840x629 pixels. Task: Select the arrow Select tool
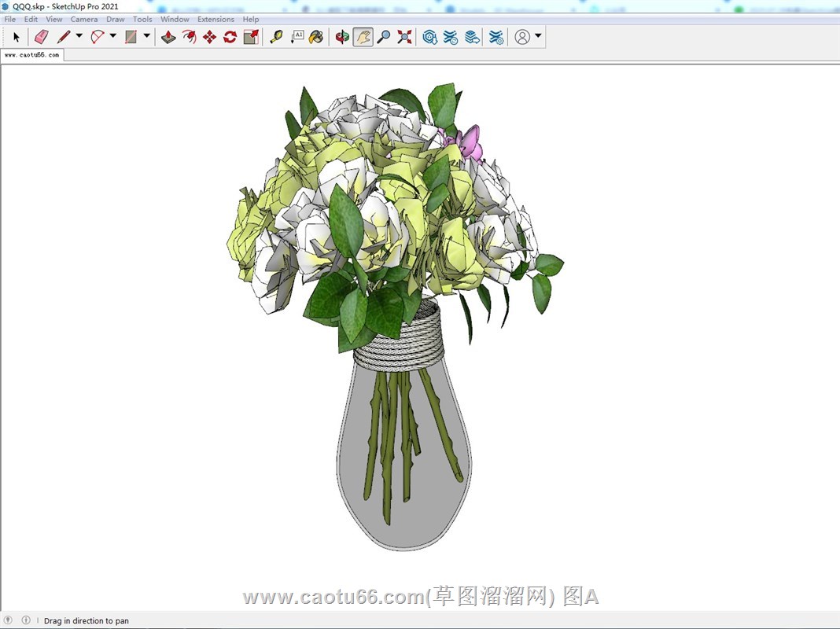(x=16, y=37)
